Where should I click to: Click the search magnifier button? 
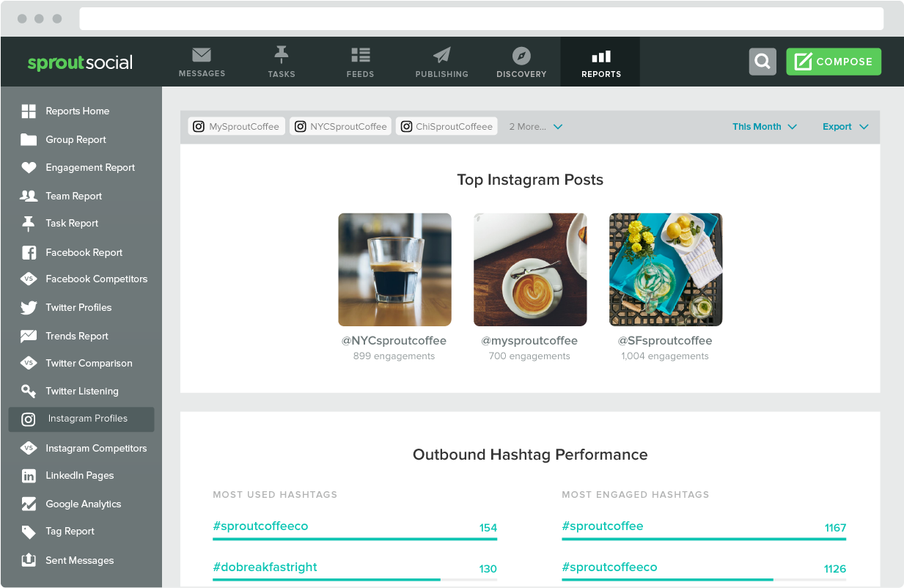[x=762, y=62]
